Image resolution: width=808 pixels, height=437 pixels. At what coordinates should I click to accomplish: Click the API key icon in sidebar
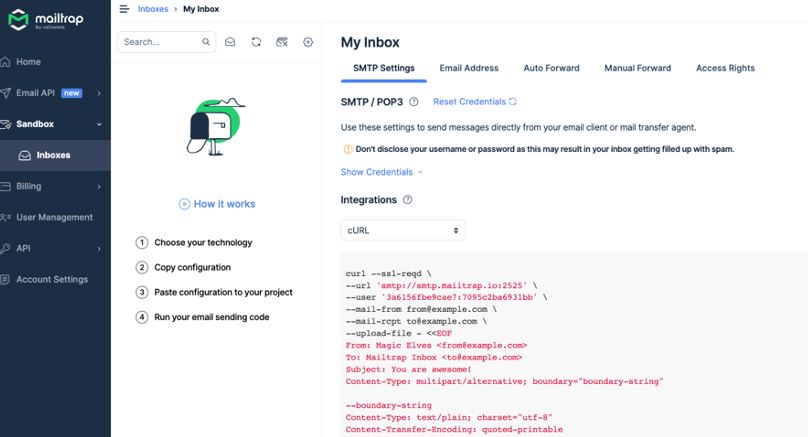(x=5, y=248)
